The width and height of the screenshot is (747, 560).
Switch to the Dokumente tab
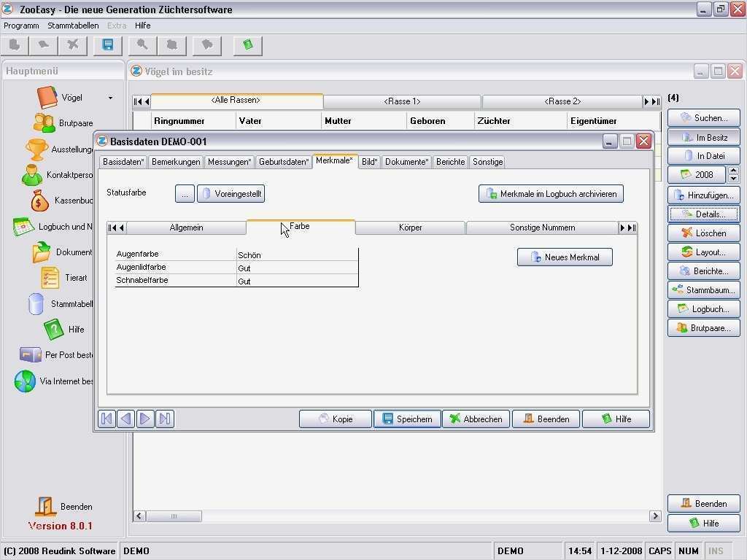click(x=406, y=162)
